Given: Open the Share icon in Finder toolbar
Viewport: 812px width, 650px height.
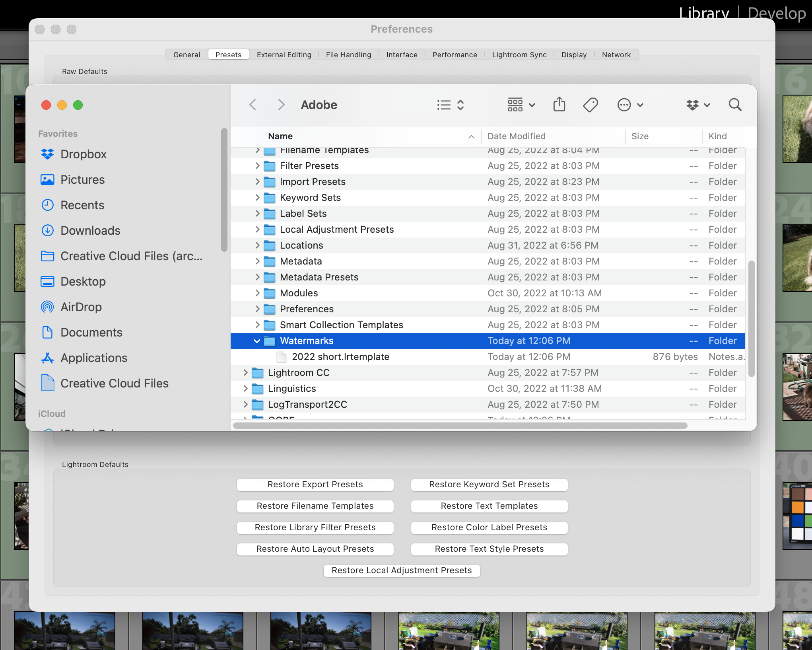Looking at the screenshot, I should pyautogui.click(x=559, y=105).
